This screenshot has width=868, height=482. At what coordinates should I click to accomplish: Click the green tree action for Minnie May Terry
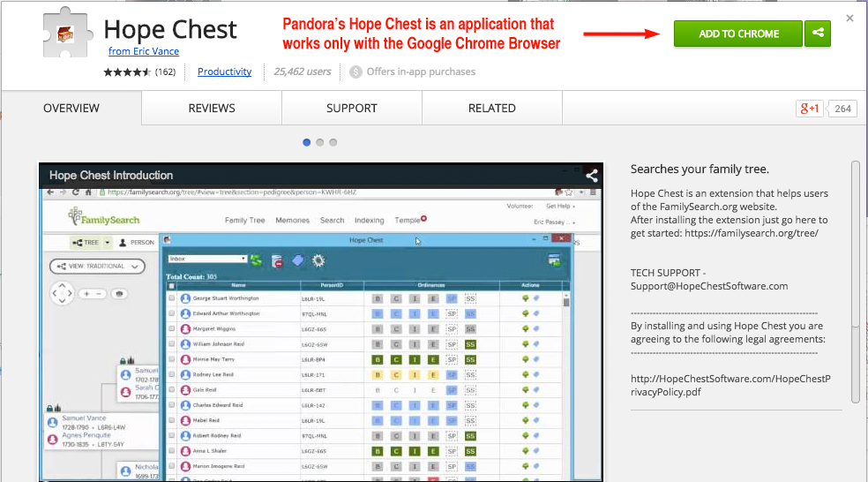(x=526, y=359)
